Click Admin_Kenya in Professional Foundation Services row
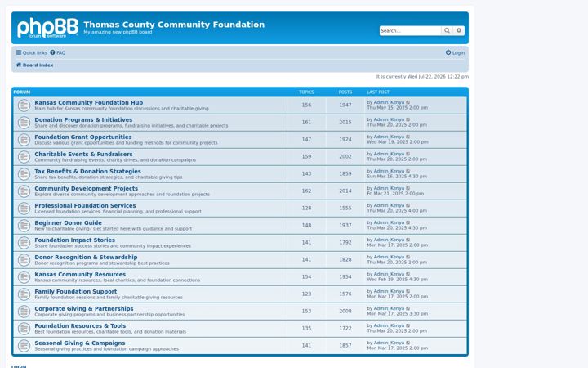Screen dimensions: 588x368 point(389,205)
